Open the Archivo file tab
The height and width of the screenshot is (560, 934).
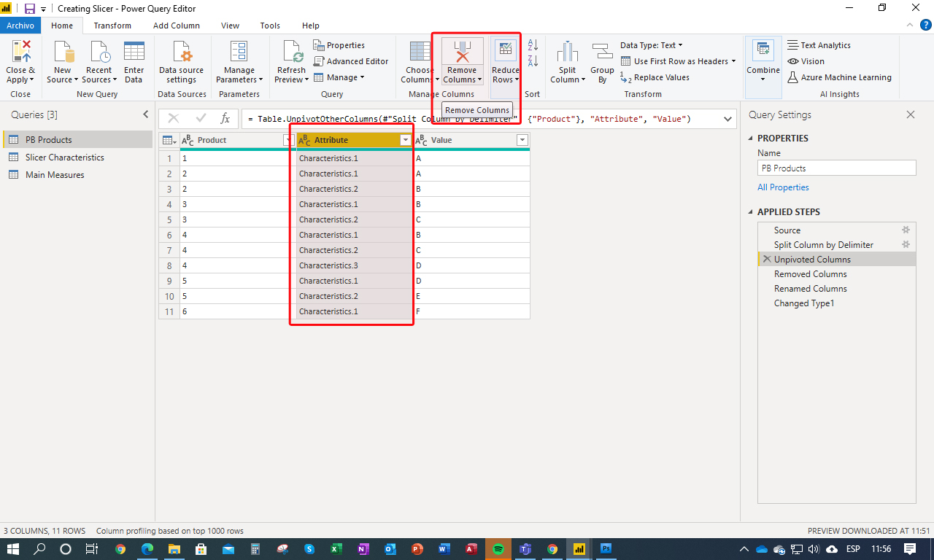[20, 26]
